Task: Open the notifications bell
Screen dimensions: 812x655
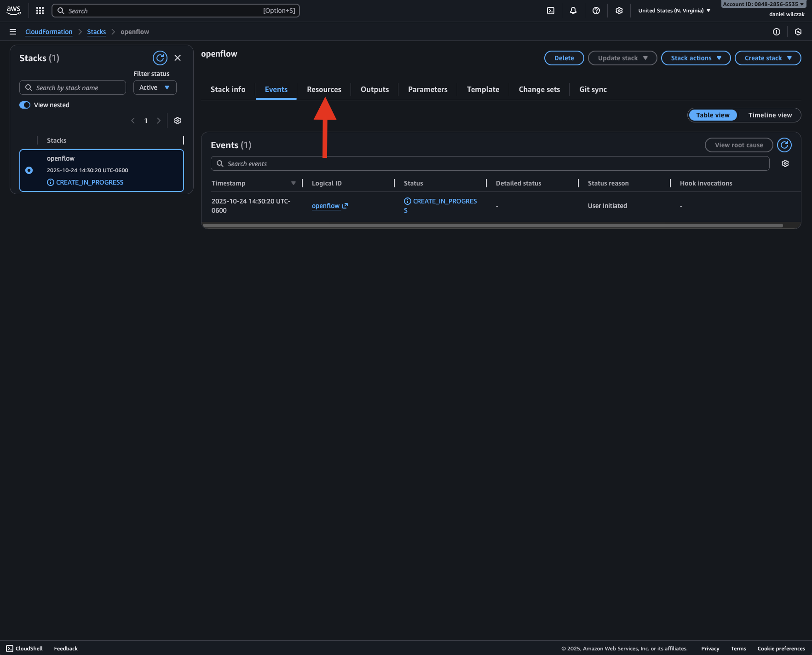Action: (573, 11)
